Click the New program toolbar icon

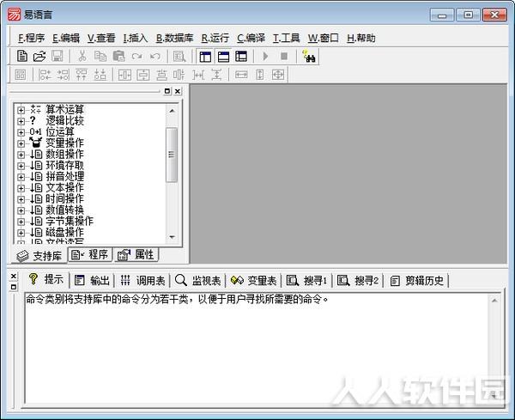pos(22,56)
